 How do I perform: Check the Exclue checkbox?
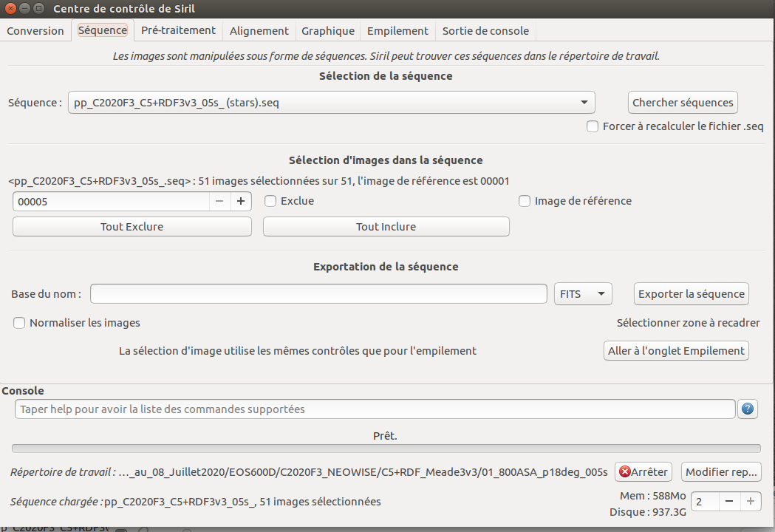point(270,201)
